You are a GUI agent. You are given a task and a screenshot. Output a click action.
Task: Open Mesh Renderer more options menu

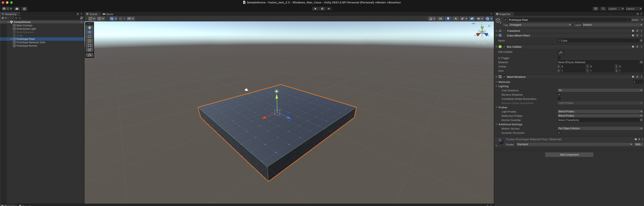click(641, 77)
